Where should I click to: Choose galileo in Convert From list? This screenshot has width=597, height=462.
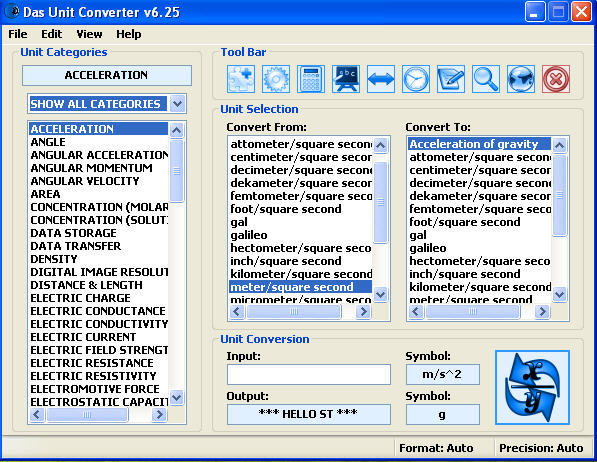point(300,235)
